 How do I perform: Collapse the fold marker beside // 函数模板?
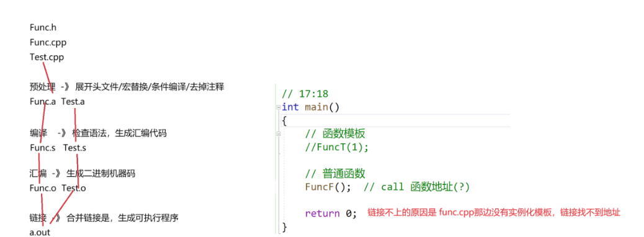279,133
